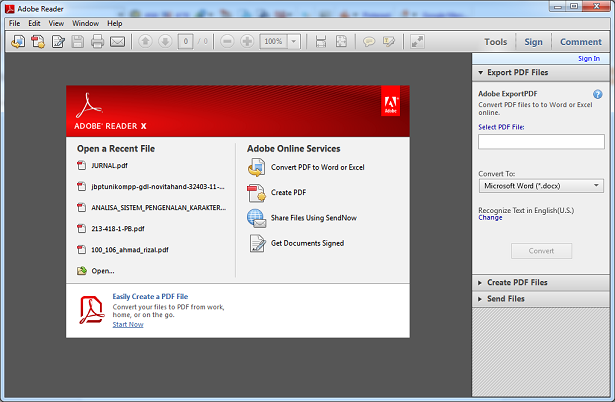615x402 pixels.
Task: Click the Select PDF File text box
Action: pyautogui.click(x=541, y=142)
